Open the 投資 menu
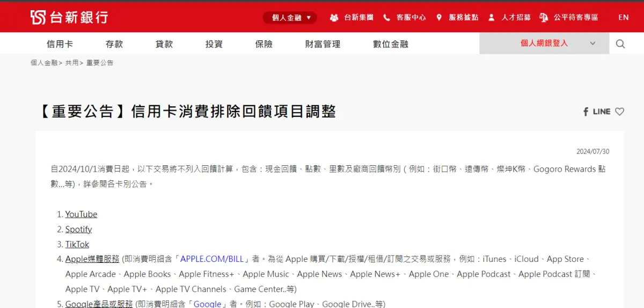Screen dimensions: 644x308 214,44
